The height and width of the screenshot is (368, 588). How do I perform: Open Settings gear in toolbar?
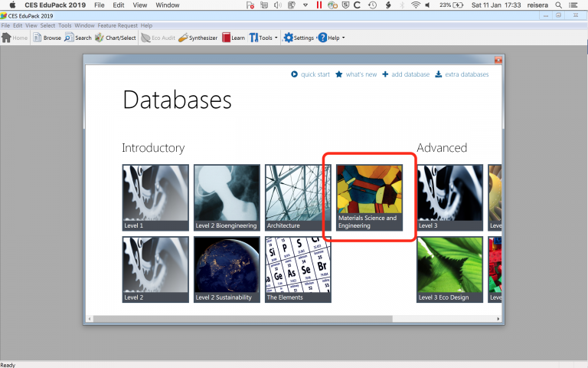[288, 38]
